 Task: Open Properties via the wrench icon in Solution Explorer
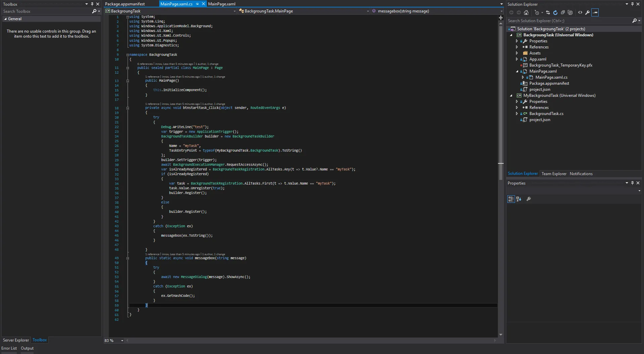(x=587, y=12)
